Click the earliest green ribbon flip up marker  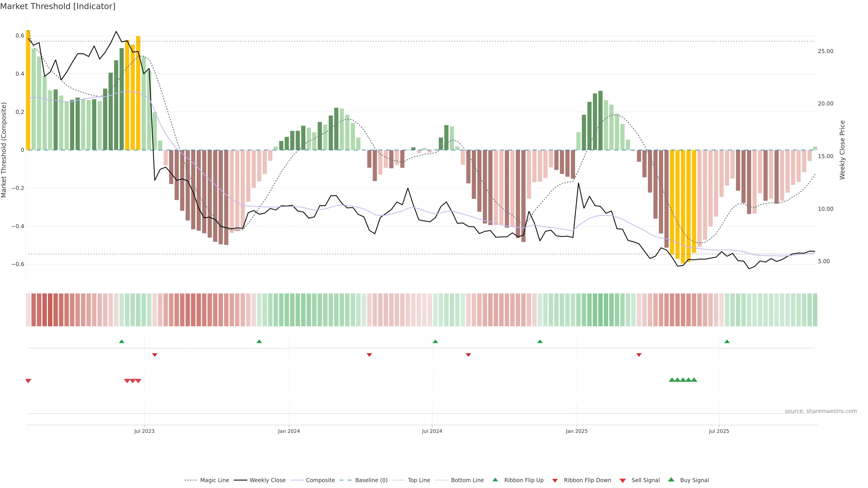point(122,342)
